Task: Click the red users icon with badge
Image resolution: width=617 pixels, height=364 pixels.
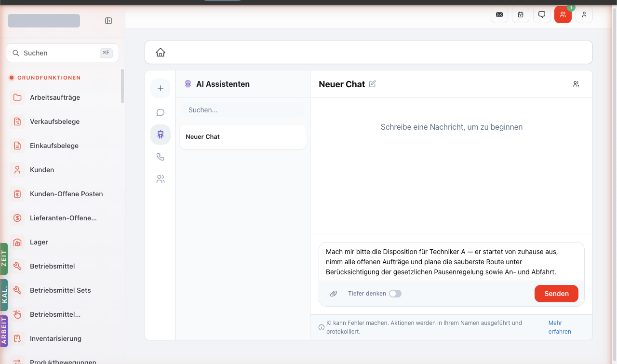Action: [563, 14]
